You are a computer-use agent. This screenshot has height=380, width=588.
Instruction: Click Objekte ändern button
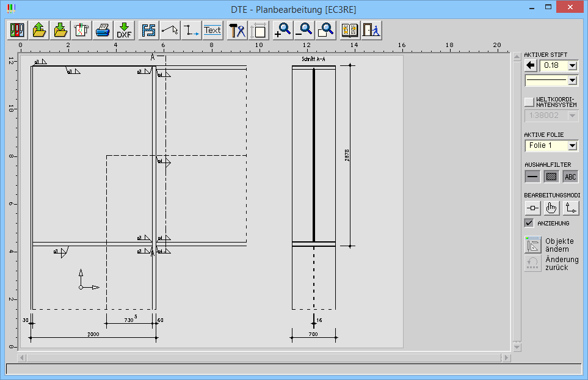click(x=533, y=245)
